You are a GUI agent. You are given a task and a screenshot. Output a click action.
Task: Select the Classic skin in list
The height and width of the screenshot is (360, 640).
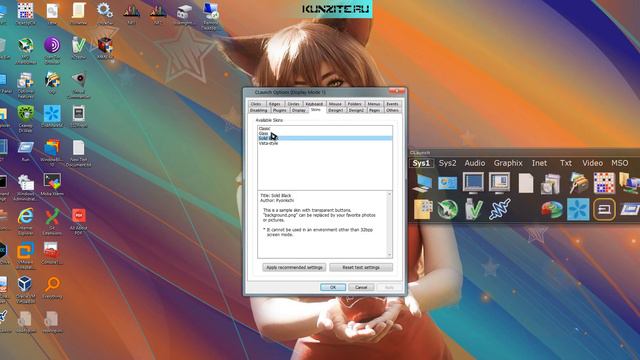[x=325, y=129]
